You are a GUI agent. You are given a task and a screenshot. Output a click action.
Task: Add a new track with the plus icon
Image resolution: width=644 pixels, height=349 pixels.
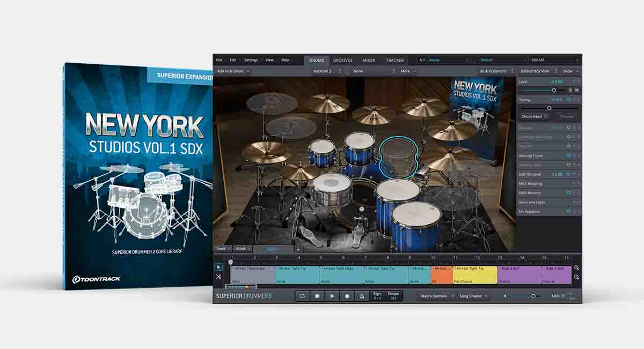pos(298,249)
